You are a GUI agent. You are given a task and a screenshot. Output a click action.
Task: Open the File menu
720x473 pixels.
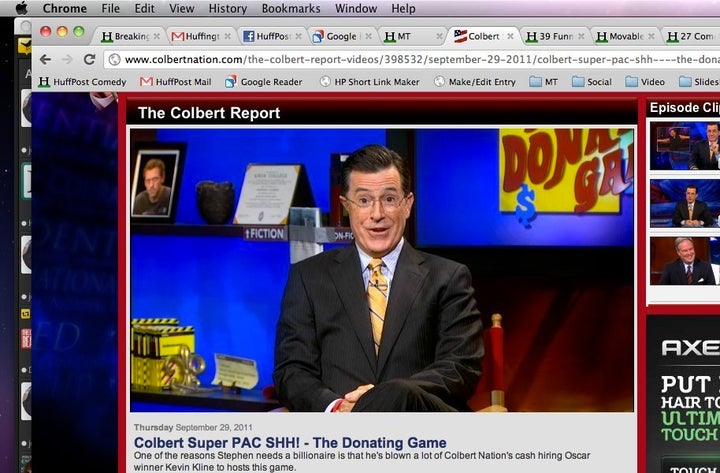coord(111,8)
